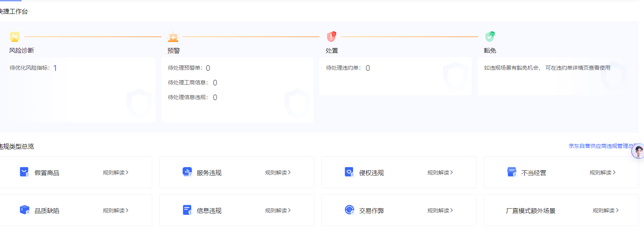
Task: Click the 交易作弊 category icon
Action: coord(349,210)
